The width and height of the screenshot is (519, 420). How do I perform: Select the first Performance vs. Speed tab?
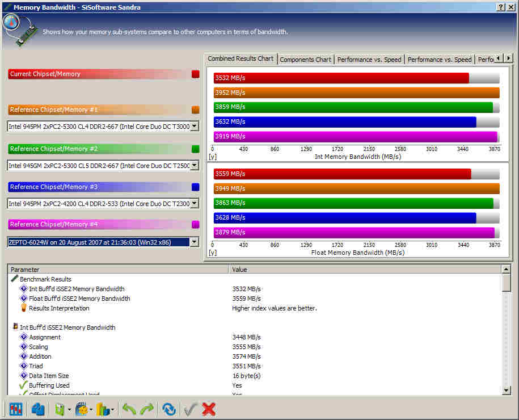(x=369, y=60)
